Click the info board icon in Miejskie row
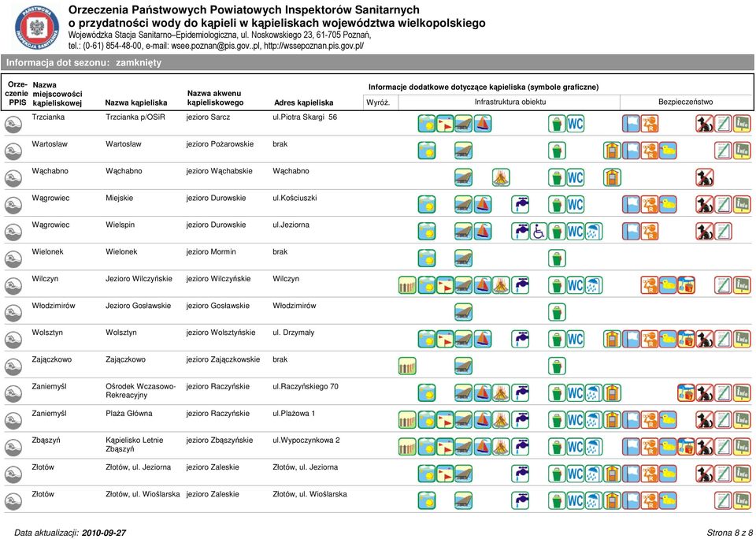 click(742, 205)
